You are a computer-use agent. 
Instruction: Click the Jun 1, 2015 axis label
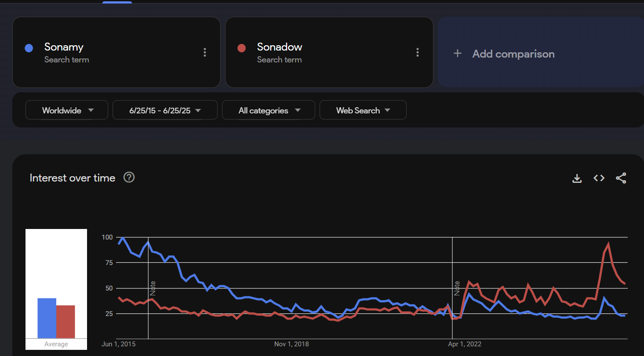click(x=119, y=344)
